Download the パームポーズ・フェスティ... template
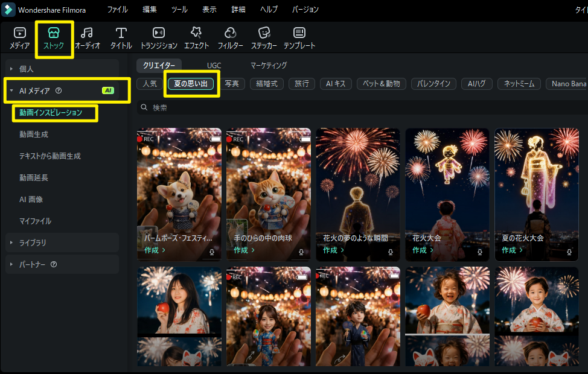 212,252
